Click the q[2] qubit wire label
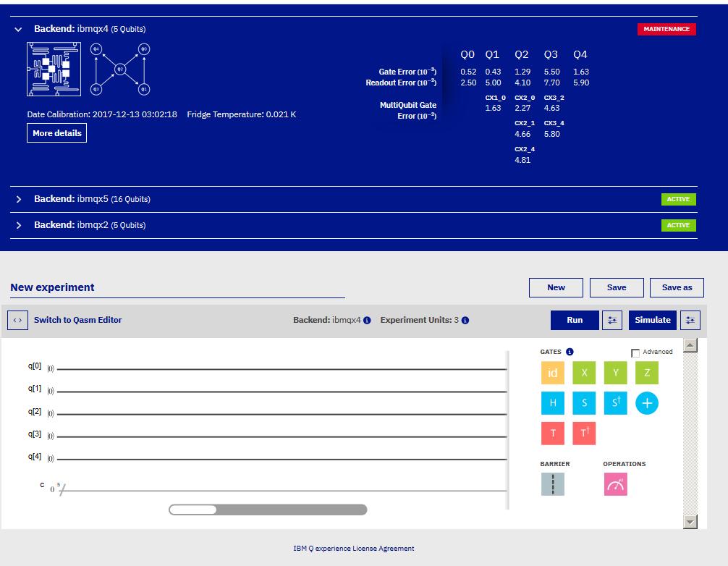728x566 pixels. [x=34, y=412]
